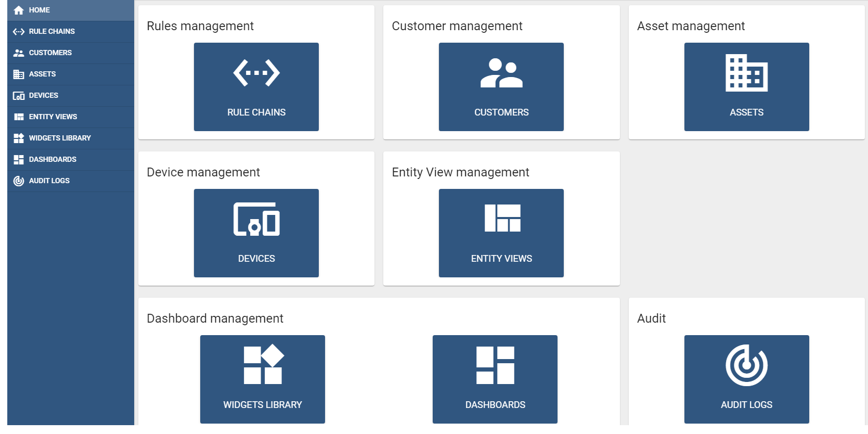This screenshot has height=434, width=868.
Task: Click the Entity Views sidebar icon
Action: 19,117
